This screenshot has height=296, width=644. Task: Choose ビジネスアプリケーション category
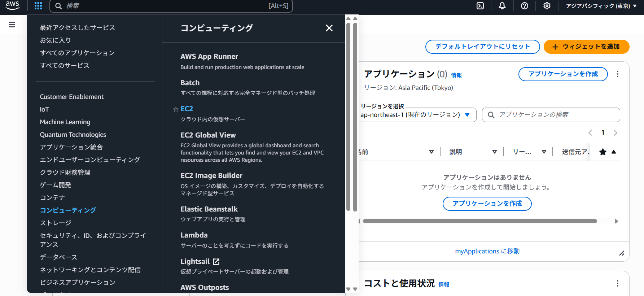click(x=78, y=283)
